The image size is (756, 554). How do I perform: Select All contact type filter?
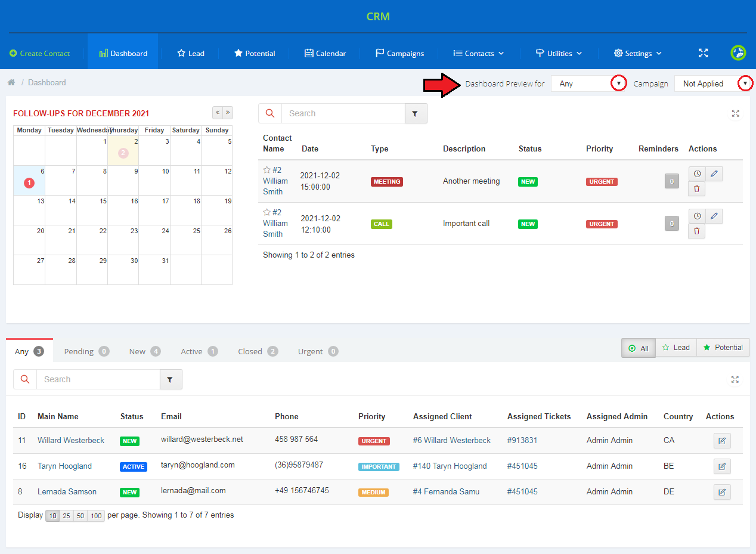coord(639,348)
